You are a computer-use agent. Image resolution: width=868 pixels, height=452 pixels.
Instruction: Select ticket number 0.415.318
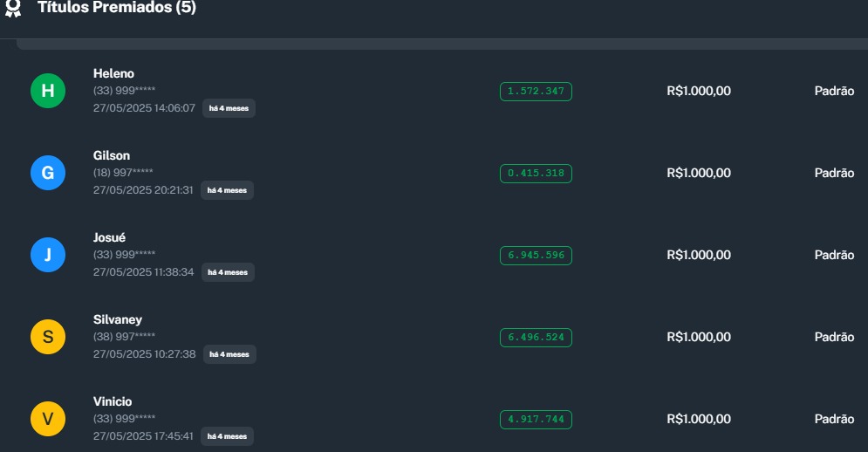(x=536, y=173)
